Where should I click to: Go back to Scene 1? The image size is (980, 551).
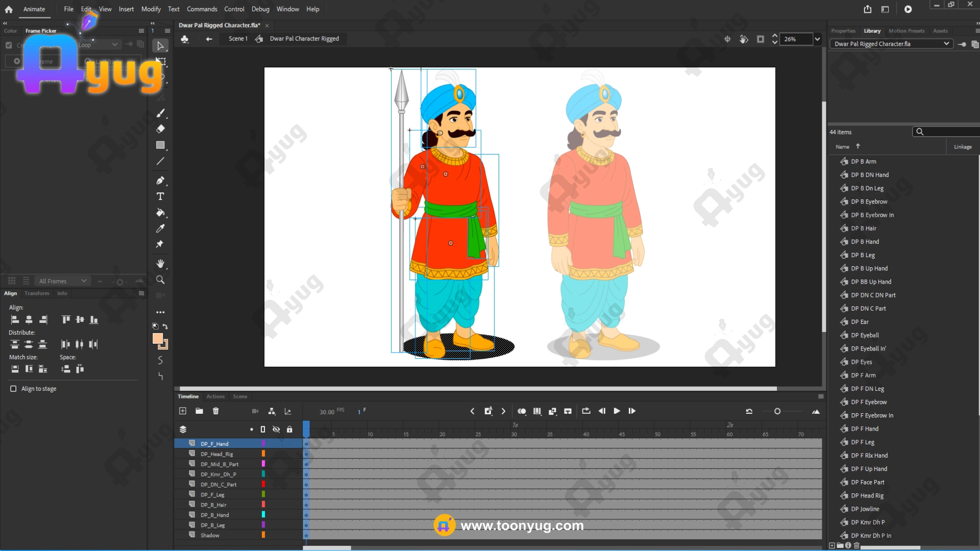[x=238, y=39]
